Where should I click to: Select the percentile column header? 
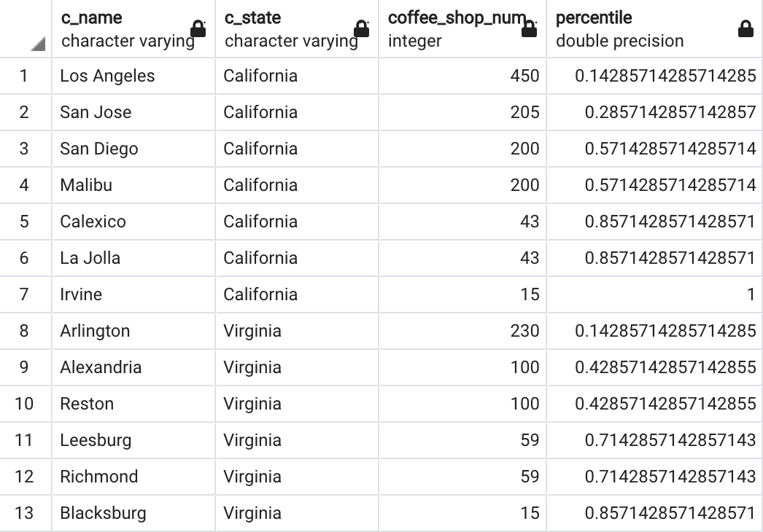654,28
